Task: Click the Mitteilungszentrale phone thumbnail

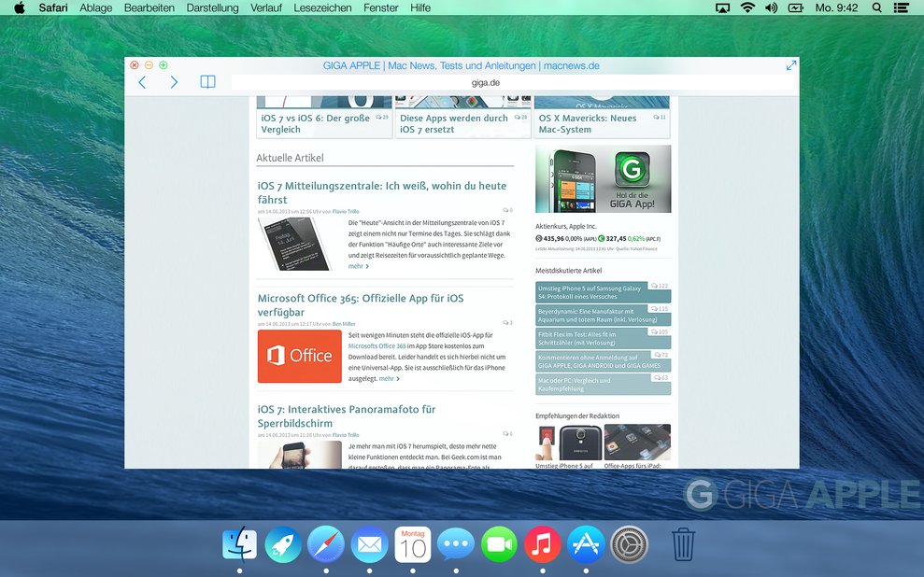Action: (295, 244)
